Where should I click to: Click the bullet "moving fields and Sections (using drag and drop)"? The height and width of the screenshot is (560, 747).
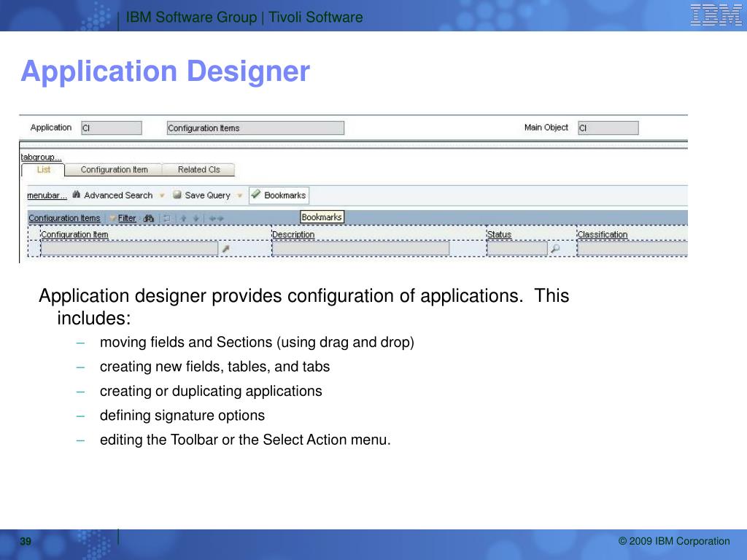(257, 343)
